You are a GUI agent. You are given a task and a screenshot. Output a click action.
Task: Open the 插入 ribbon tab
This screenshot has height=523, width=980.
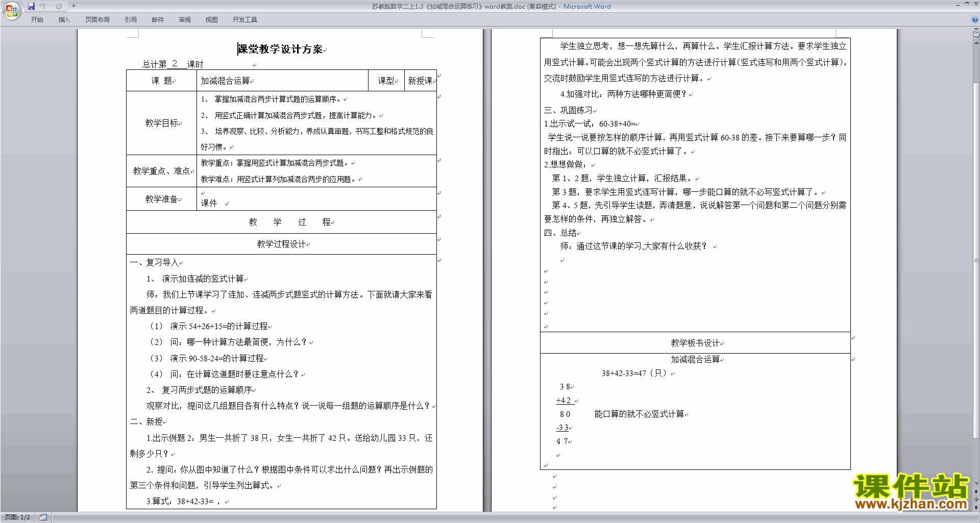(x=64, y=19)
